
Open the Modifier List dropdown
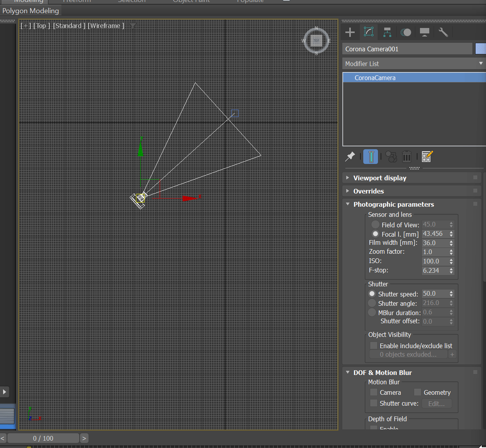pos(414,63)
